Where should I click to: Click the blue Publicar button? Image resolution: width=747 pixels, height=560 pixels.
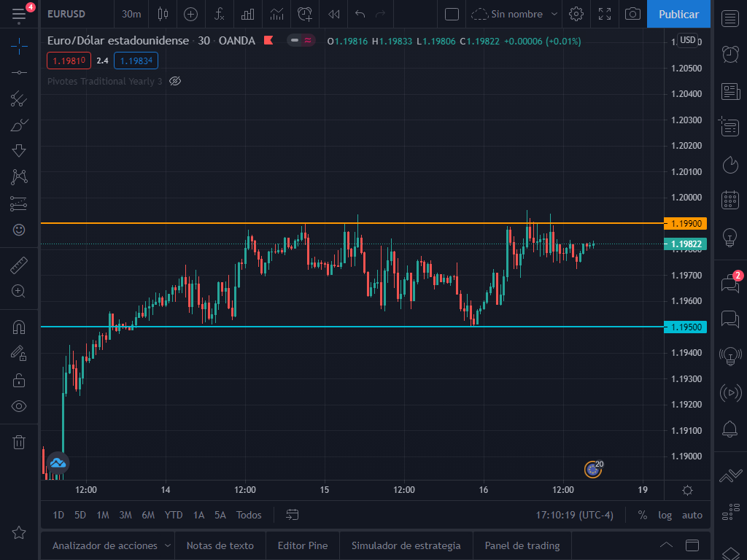(x=678, y=14)
